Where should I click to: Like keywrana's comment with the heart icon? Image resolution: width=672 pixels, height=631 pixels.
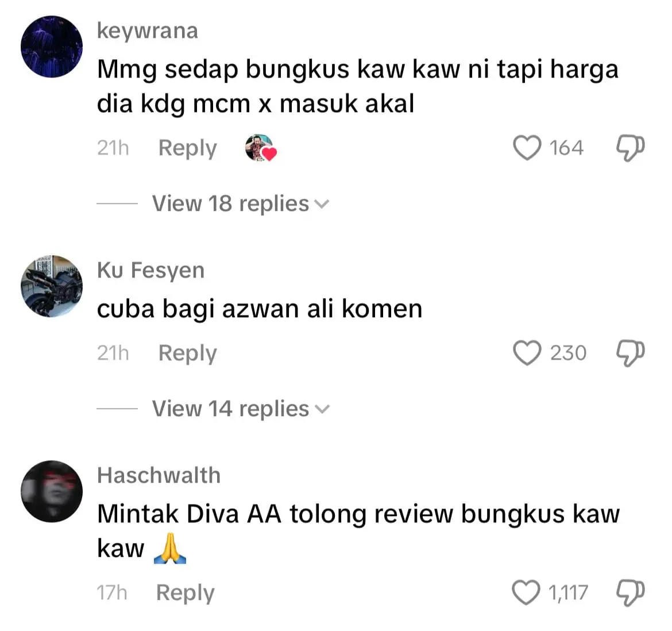tap(527, 148)
